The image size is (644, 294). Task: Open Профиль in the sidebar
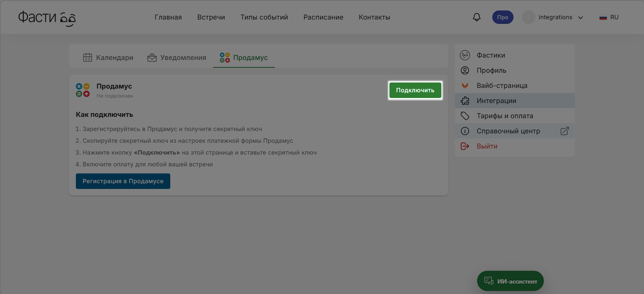pos(491,70)
